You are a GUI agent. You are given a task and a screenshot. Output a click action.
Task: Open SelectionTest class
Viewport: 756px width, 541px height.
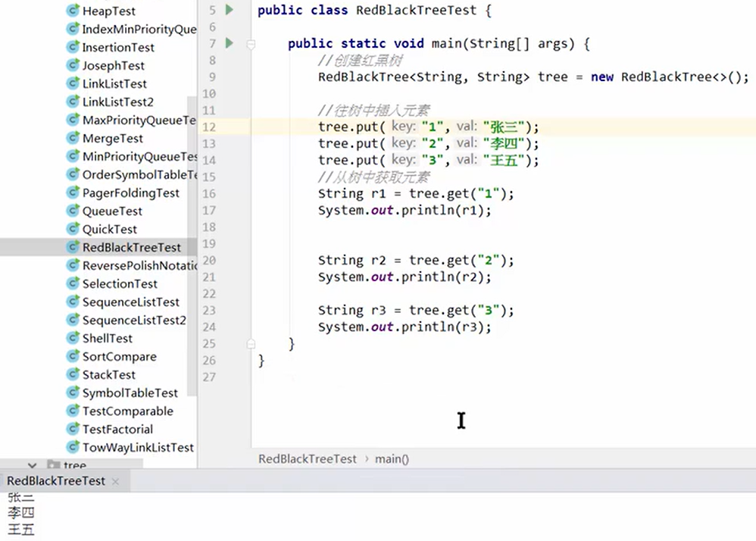pos(120,283)
